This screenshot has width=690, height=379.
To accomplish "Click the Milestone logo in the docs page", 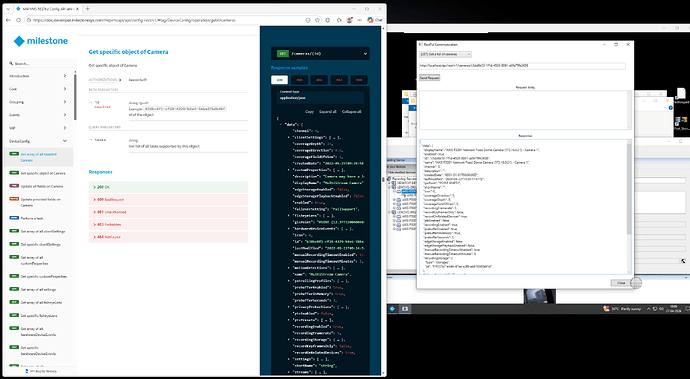I will pos(40,41).
